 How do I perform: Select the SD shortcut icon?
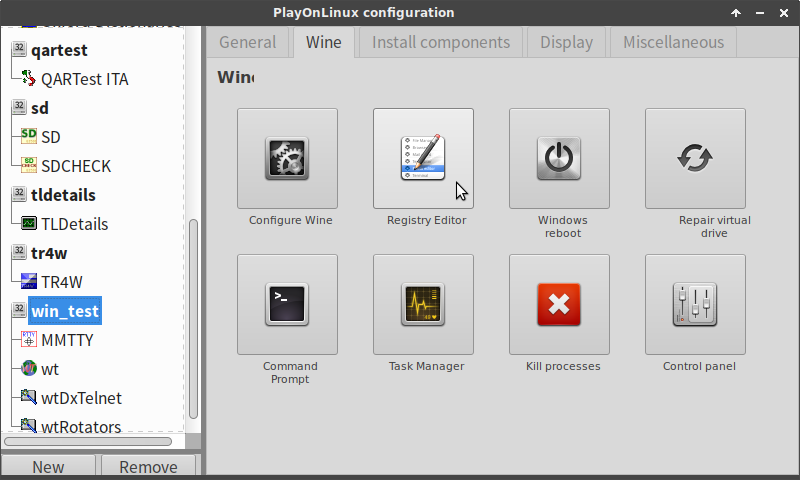coord(29,136)
